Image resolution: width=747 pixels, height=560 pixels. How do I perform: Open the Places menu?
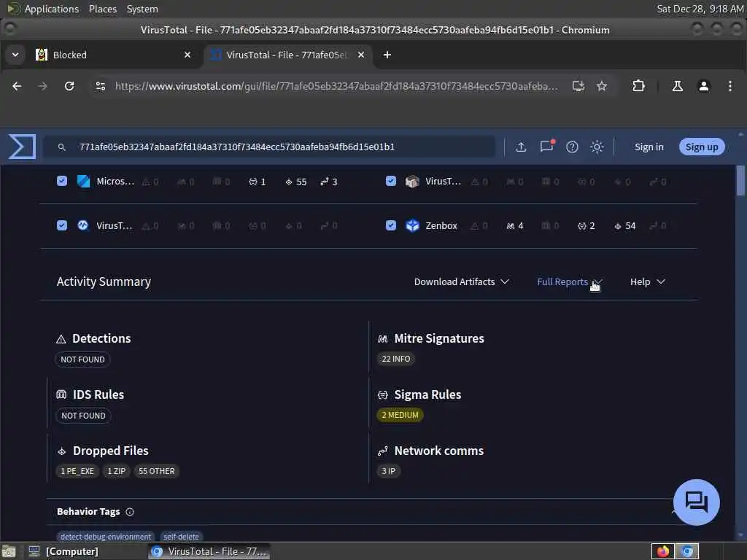pyautogui.click(x=102, y=9)
